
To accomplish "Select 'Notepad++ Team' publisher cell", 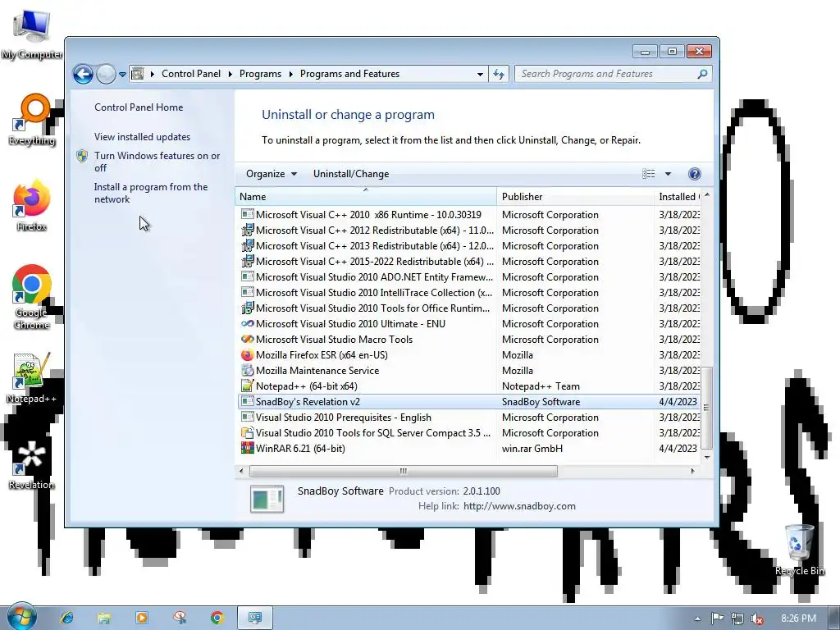I will [x=541, y=386].
